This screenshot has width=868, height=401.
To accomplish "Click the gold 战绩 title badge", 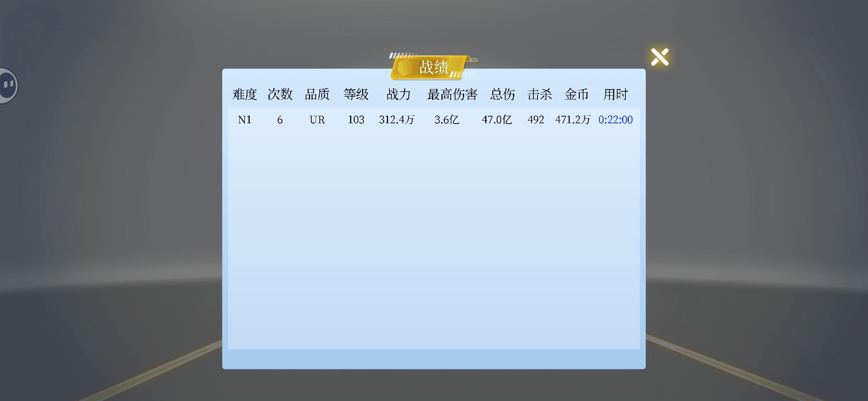I will click(433, 67).
